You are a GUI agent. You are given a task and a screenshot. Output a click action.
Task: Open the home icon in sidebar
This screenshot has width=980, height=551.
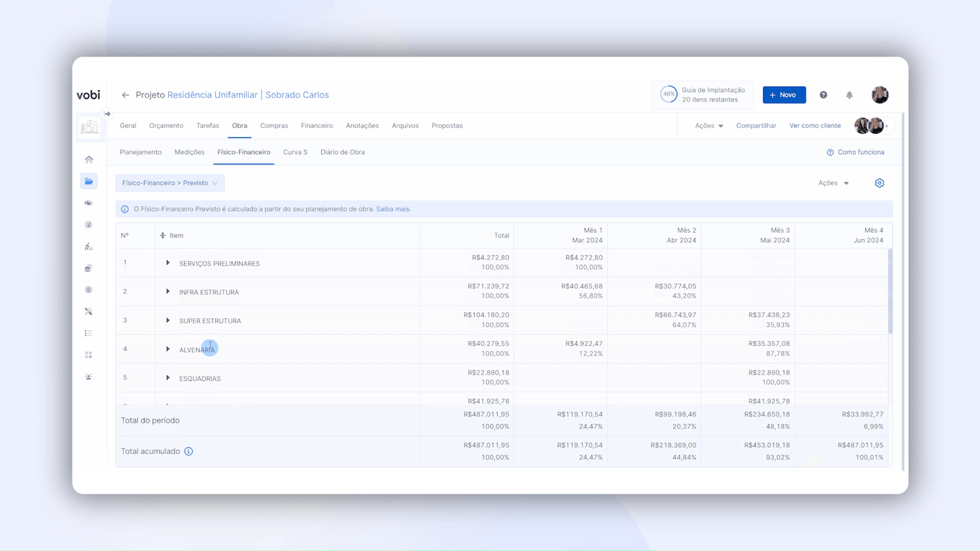(x=89, y=160)
